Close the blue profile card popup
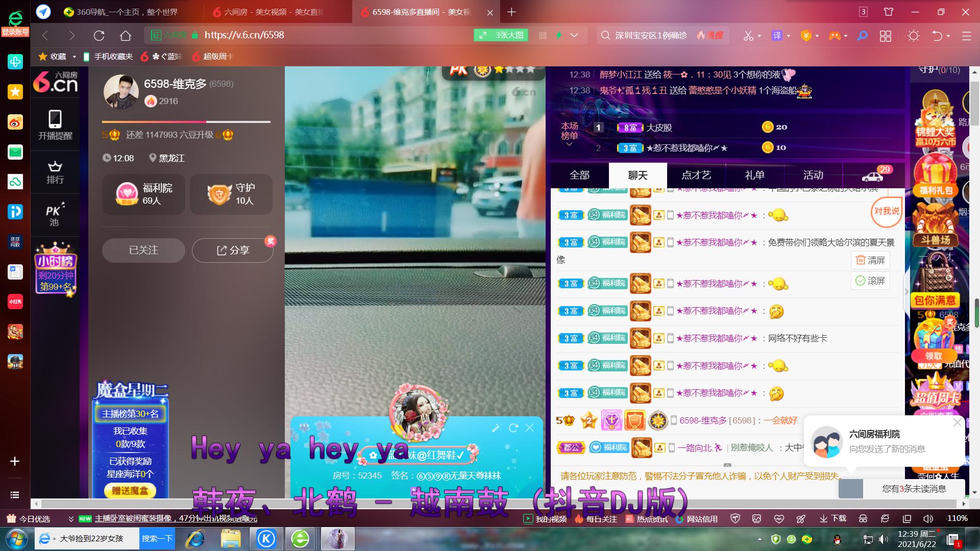 coord(530,428)
